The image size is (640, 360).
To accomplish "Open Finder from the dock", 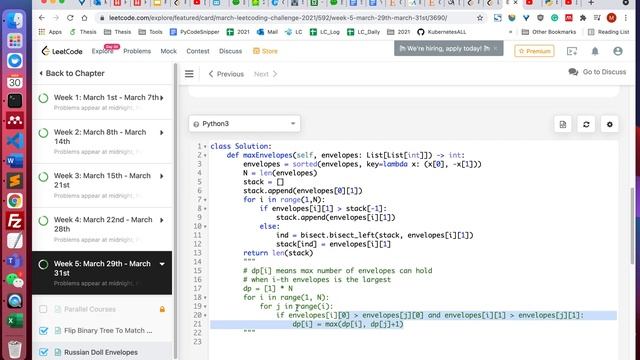I will click(15, 20).
